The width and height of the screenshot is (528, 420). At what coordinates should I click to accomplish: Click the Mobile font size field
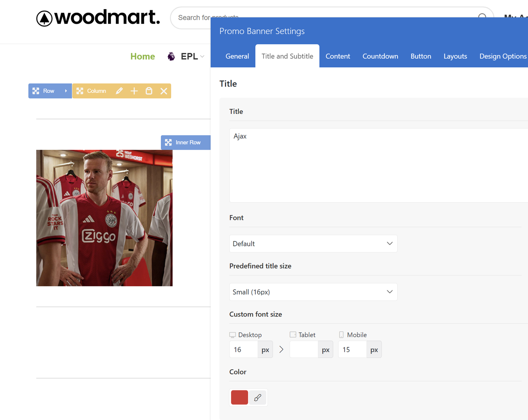click(x=352, y=349)
